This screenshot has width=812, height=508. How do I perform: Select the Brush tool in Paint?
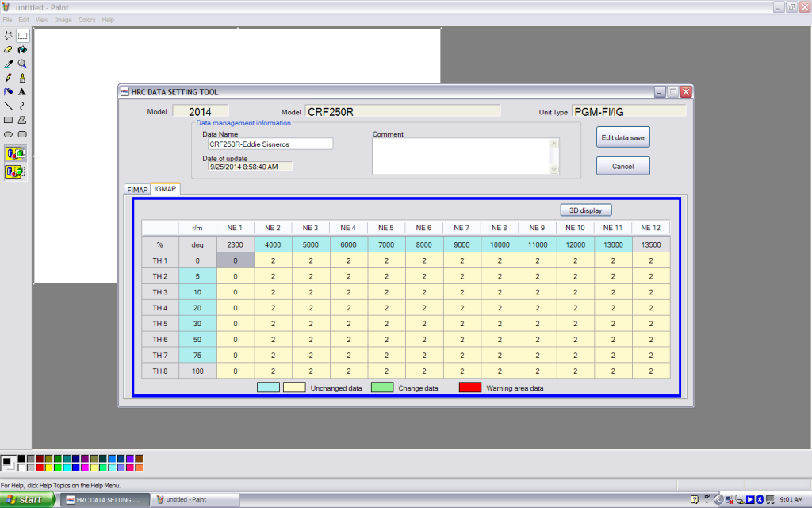click(x=22, y=78)
